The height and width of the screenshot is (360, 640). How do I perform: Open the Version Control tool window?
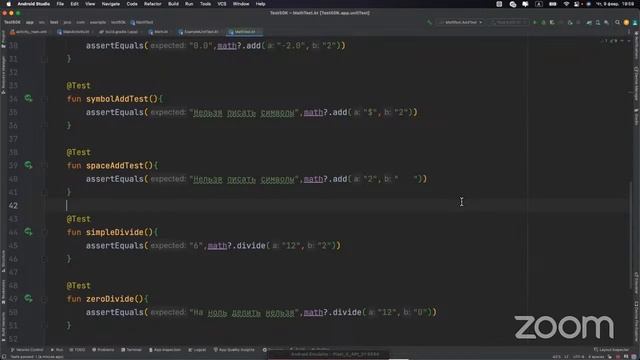27,350
